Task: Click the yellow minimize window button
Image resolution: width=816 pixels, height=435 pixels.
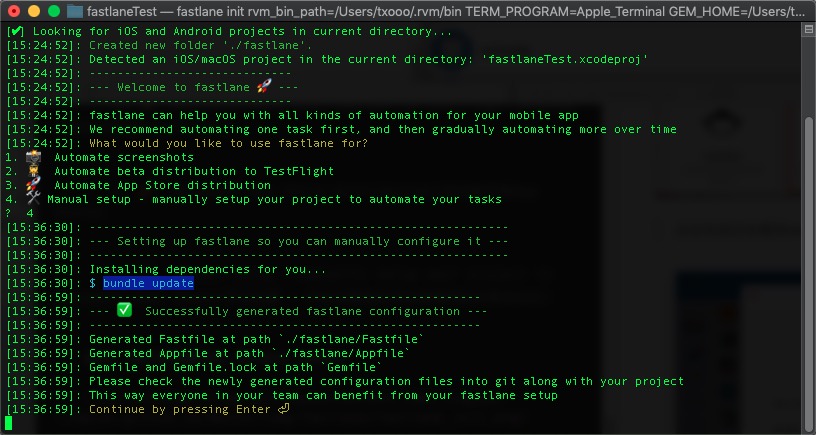Action: [34, 11]
